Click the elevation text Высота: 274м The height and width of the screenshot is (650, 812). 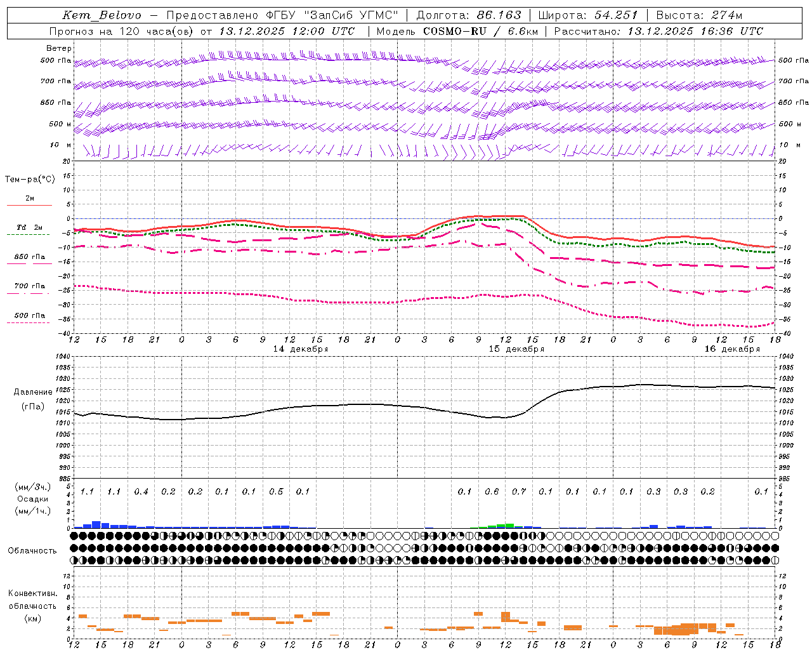(x=699, y=15)
